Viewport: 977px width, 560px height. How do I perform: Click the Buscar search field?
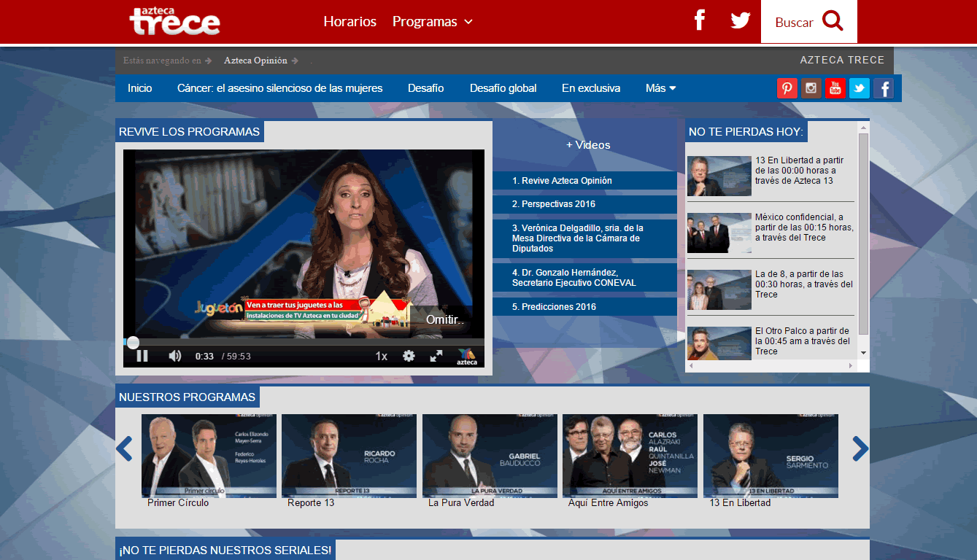click(794, 23)
